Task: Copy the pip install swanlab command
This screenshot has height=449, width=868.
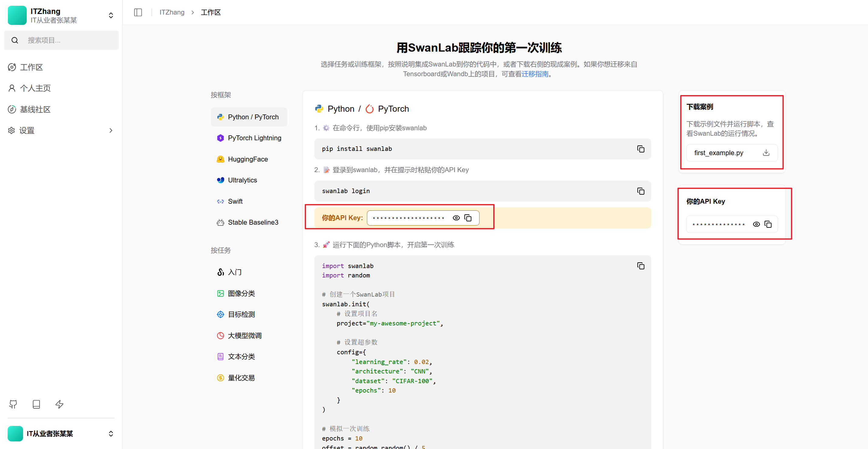Action: [x=641, y=149]
